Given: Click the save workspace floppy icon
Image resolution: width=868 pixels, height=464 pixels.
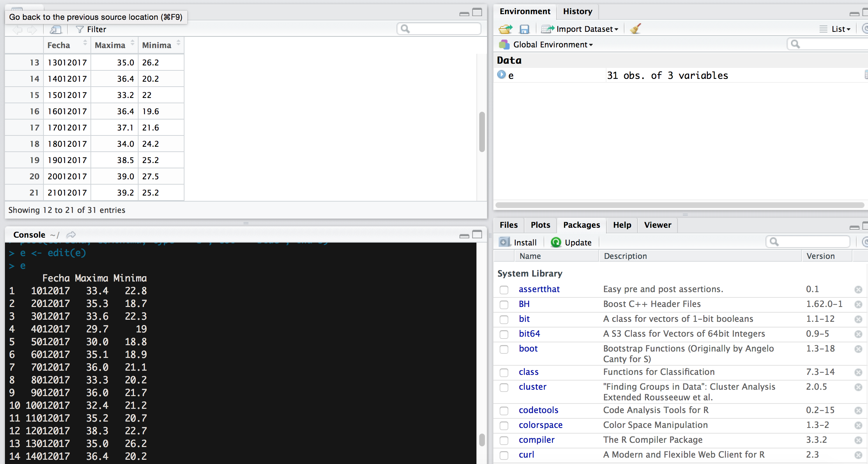Looking at the screenshot, I should (x=524, y=29).
